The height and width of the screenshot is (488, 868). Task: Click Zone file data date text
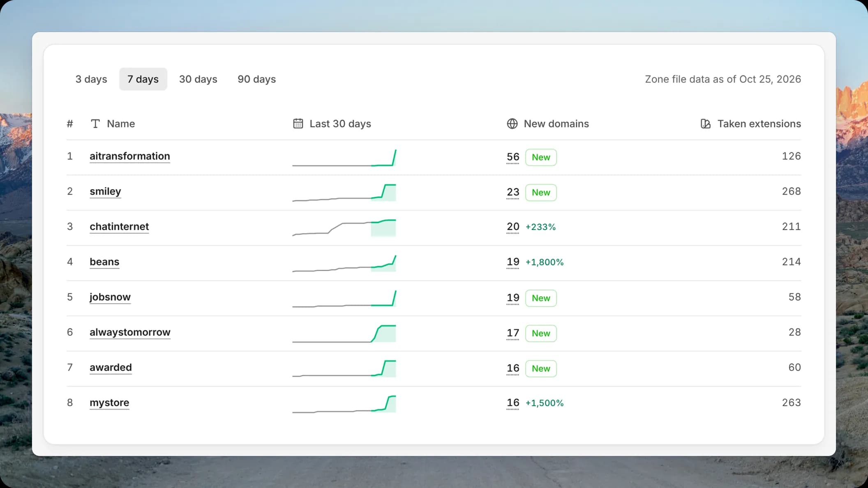click(x=723, y=79)
